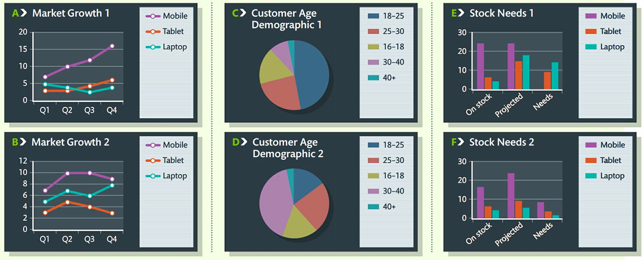Viewport: 644px width, 260px height.
Task: Click the Laptop line marker icon in Market Growth 2 legend
Action: 153,176
